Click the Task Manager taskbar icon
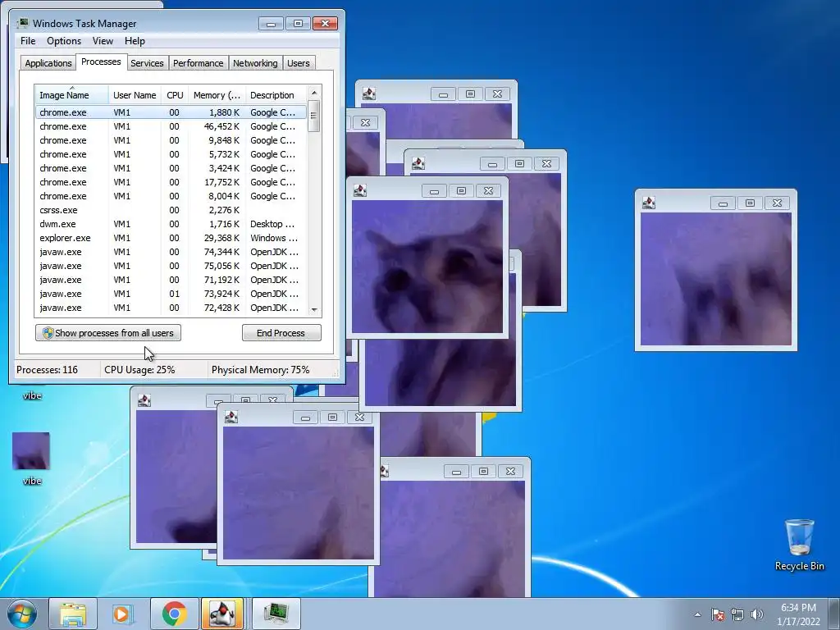The image size is (840, 630). tap(276, 614)
